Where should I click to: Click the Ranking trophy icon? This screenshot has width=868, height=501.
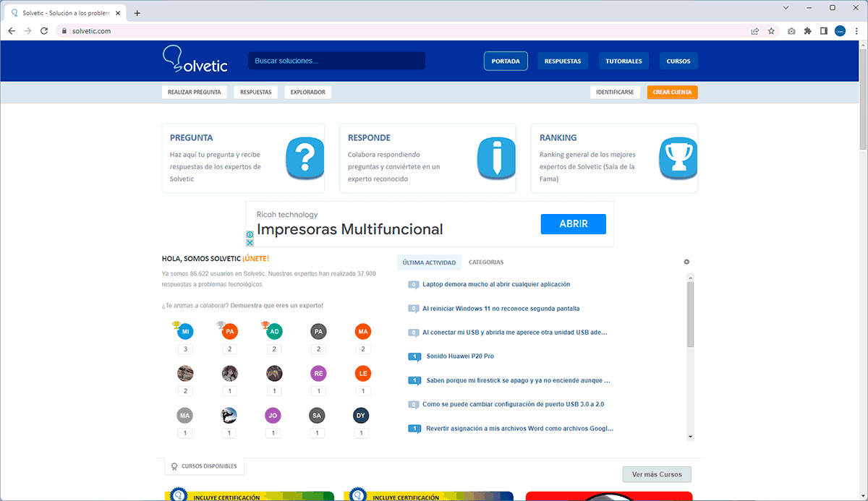pos(678,158)
